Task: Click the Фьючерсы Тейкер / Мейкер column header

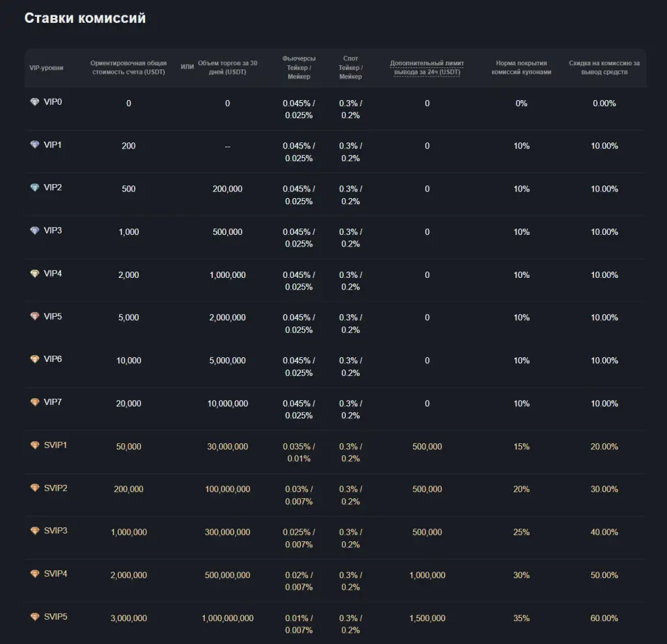Action: pyautogui.click(x=299, y=67)
